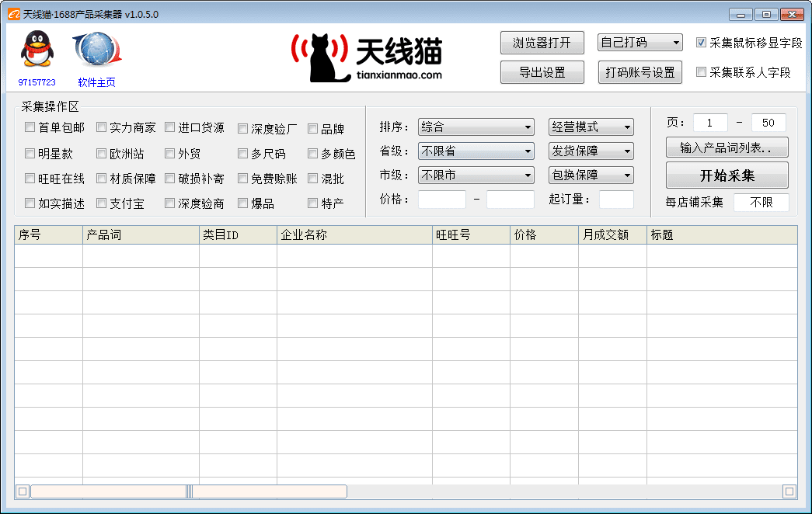Check the 欧洲站 option

(102, 153)
